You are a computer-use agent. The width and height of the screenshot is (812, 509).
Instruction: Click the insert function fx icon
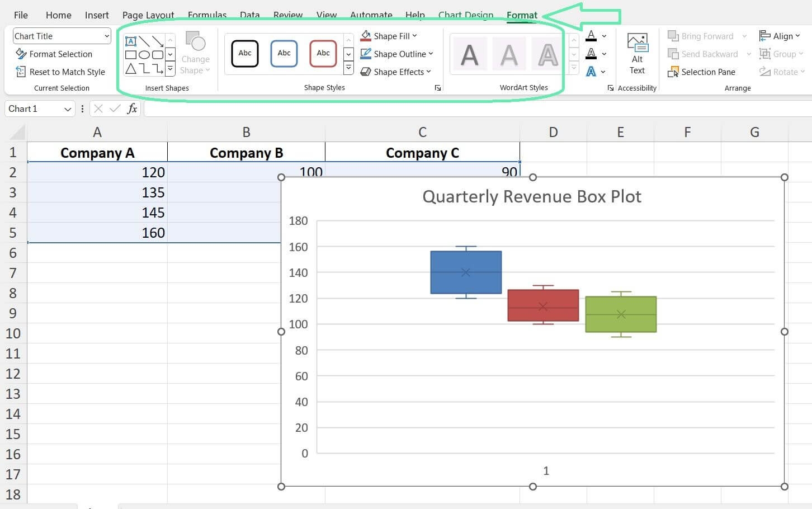click(132, 109)
